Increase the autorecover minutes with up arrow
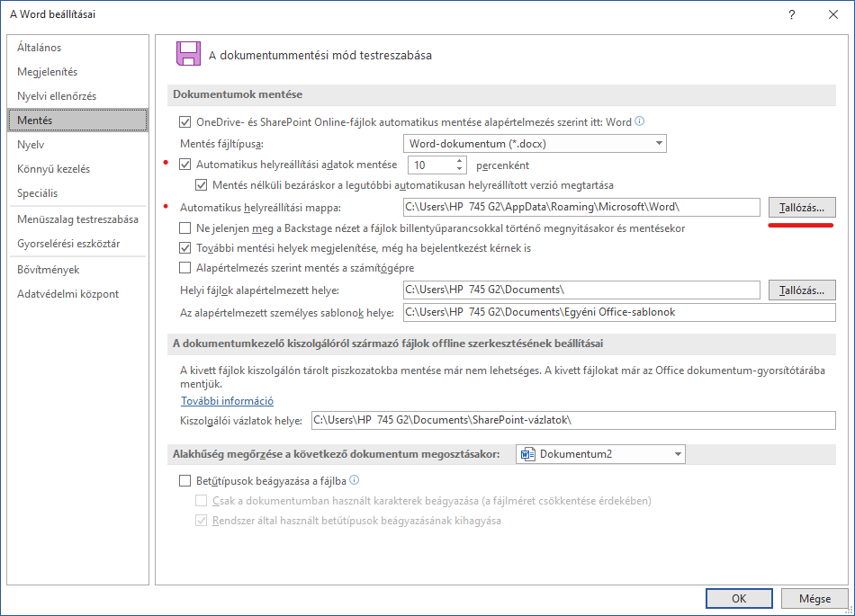855x616 pixels. coord(459,161)
